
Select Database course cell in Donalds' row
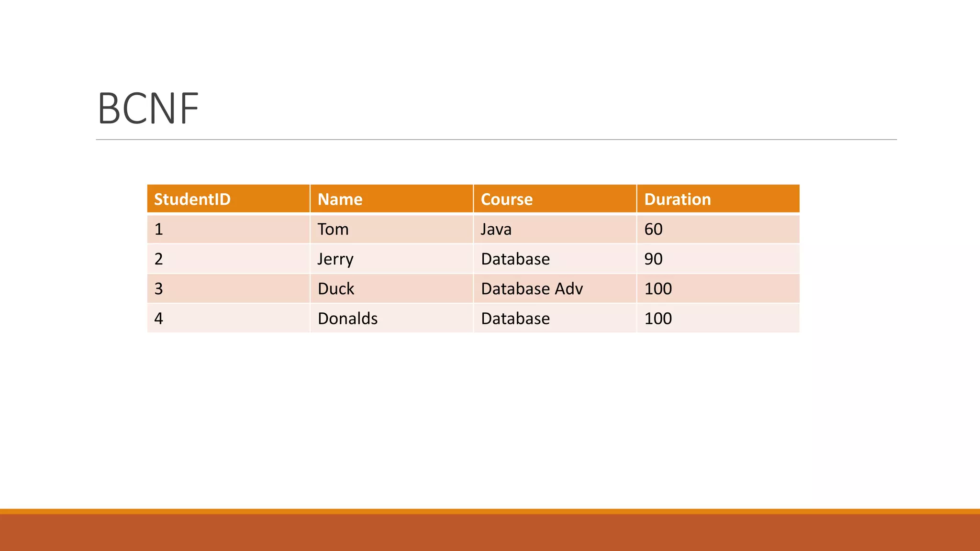555,318
